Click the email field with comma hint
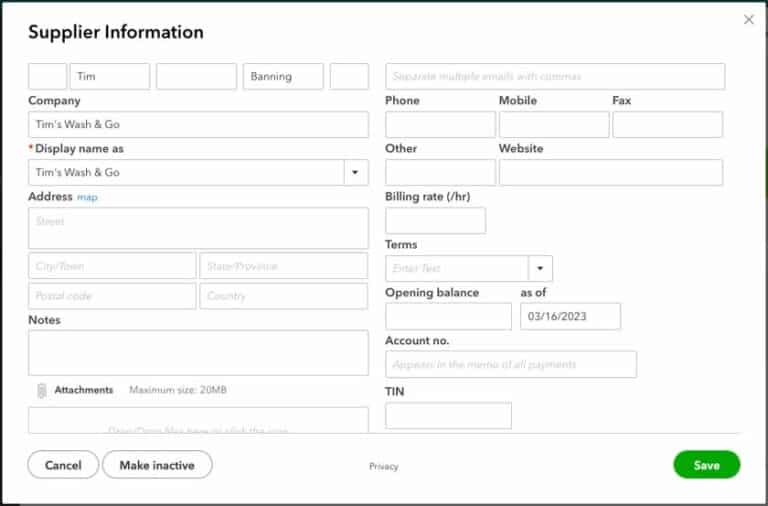This screenshot has width=768, height=506. coord(555,76)
